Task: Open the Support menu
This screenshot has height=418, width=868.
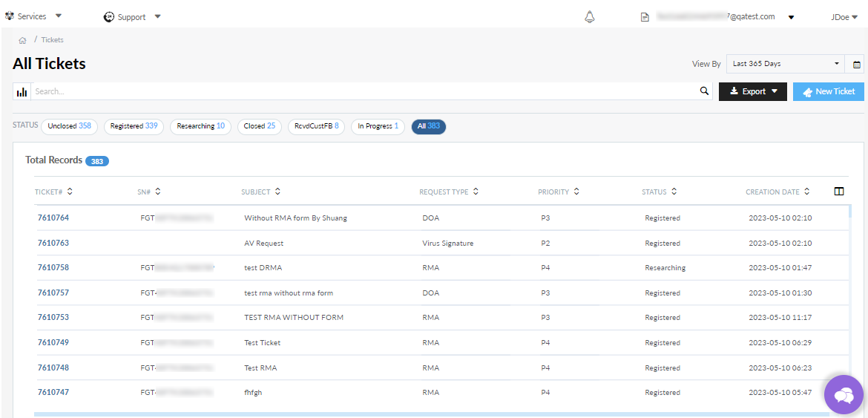Action: tap(132, 17)
